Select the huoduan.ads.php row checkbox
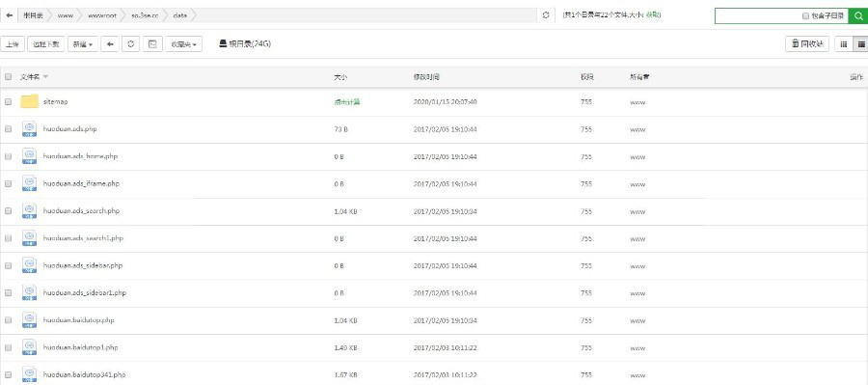The image size is (868, 385). [8, 129]
